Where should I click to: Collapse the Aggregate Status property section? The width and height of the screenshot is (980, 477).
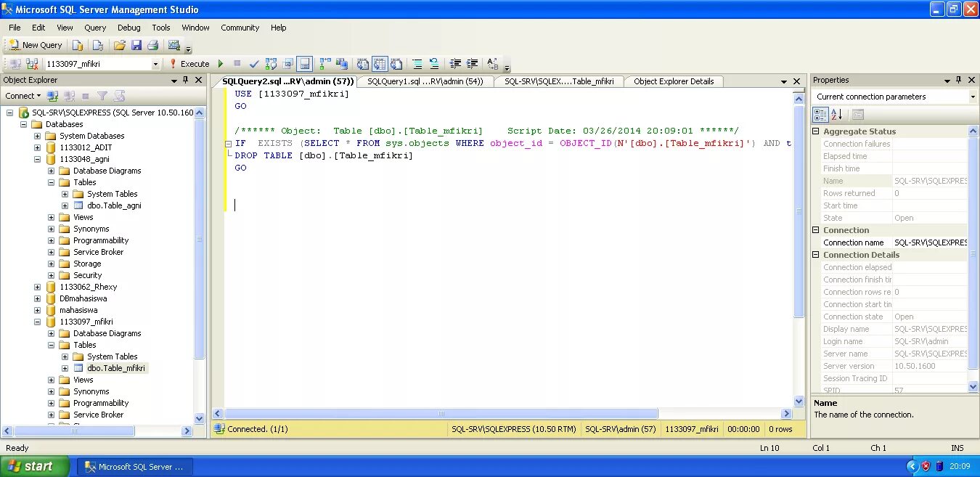click(x=816, y=131)
